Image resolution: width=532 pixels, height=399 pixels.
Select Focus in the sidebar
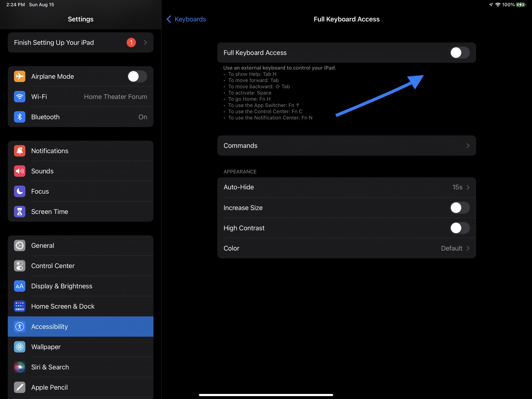coord(81,191)
